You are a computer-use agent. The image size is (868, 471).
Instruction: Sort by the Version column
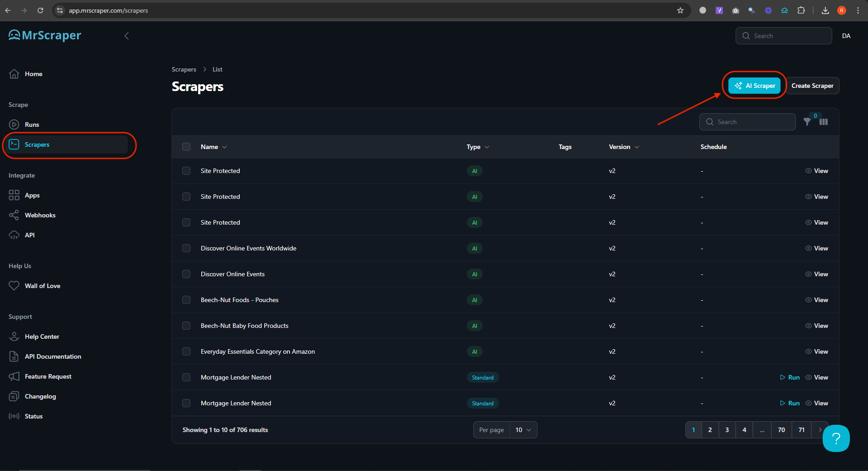point(624,147)
